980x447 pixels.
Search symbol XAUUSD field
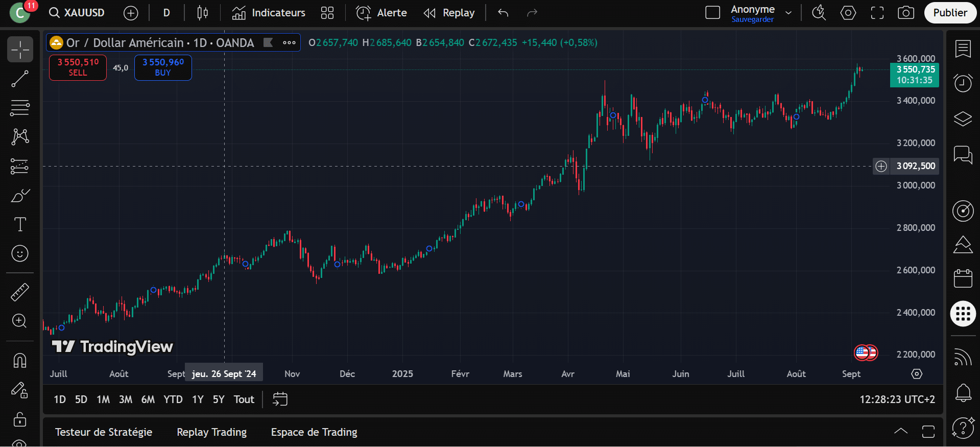(77, 13)
